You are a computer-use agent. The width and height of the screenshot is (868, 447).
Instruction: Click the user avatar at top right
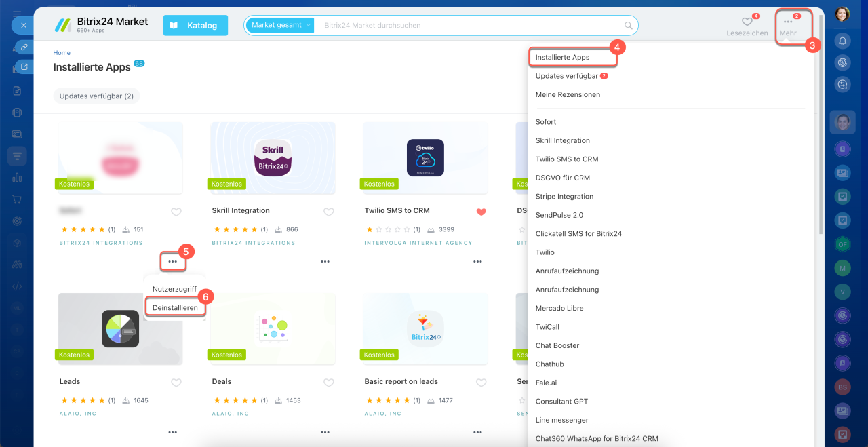[843, 14]
